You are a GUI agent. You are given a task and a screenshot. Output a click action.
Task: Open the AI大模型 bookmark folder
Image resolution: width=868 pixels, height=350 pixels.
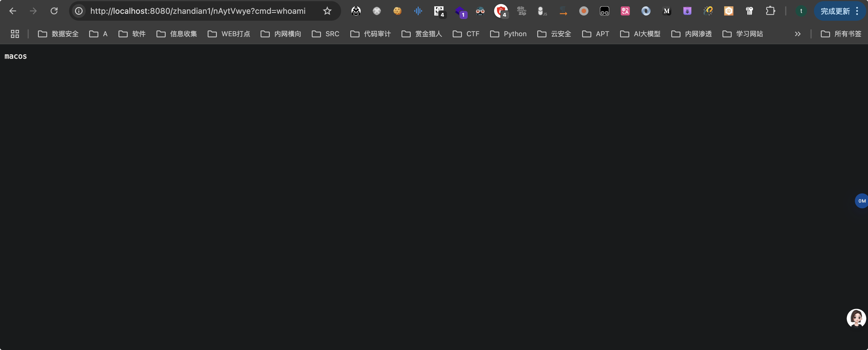(x=641, y=34)
